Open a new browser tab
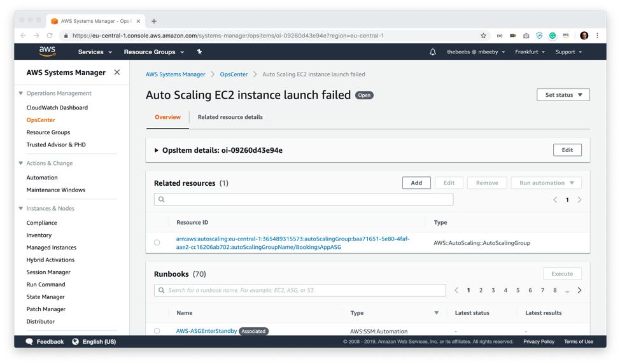The width and height of the screenshot is (620, 364). tap(154, 21)
